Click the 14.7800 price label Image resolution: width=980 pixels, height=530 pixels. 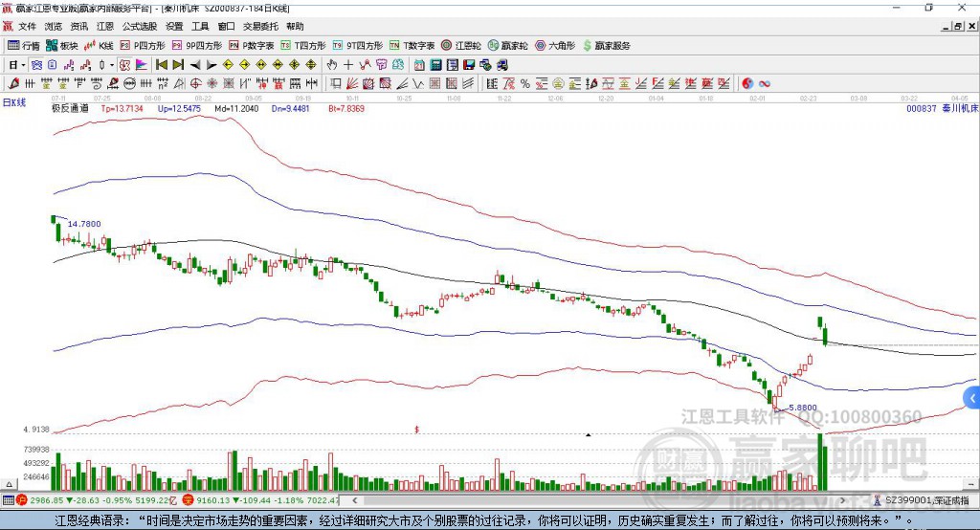click(84, 224)
